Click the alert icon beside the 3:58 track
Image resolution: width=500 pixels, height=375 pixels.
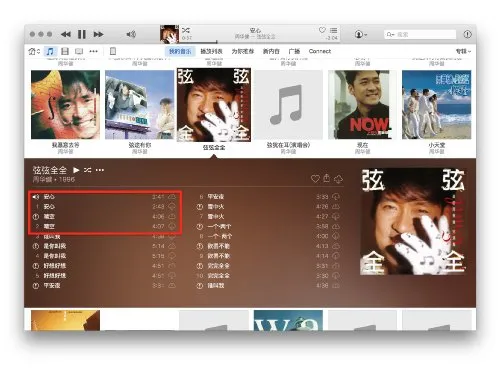tap(200, 227)
